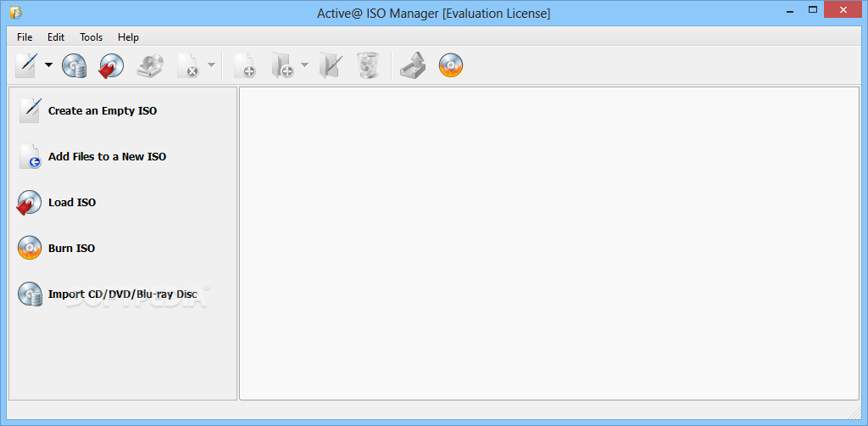Screen dimensions: 868x426
Task: Click the greyed-out rename folder toolbar icon
Action: [x=331, y=65]
